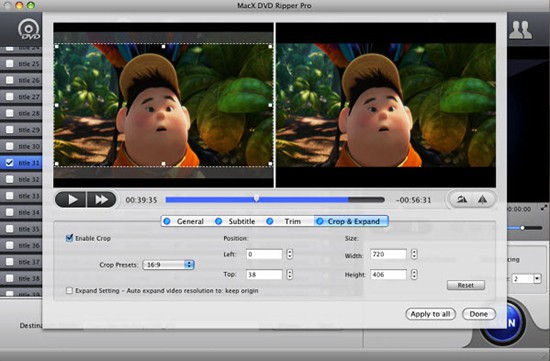Check the title 28 checkbox
The height and width of the screenshot is (361, 550).
9,113
